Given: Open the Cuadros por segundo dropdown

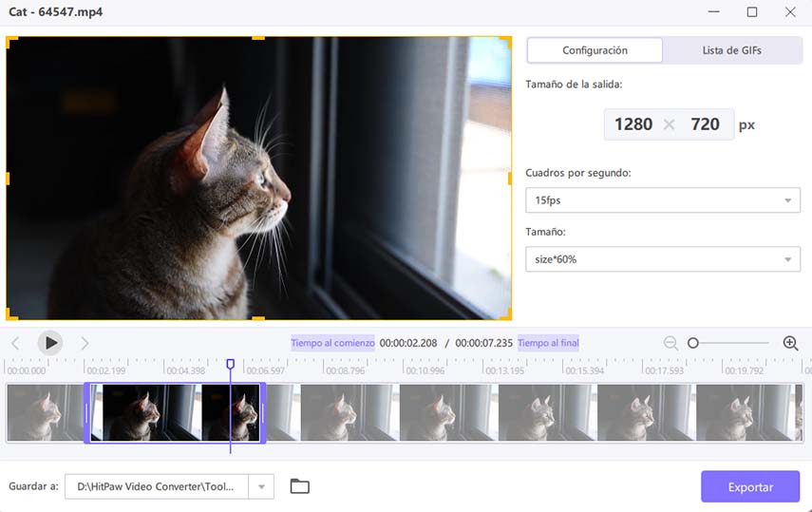Looking at the screenshot, I should 663,200.
